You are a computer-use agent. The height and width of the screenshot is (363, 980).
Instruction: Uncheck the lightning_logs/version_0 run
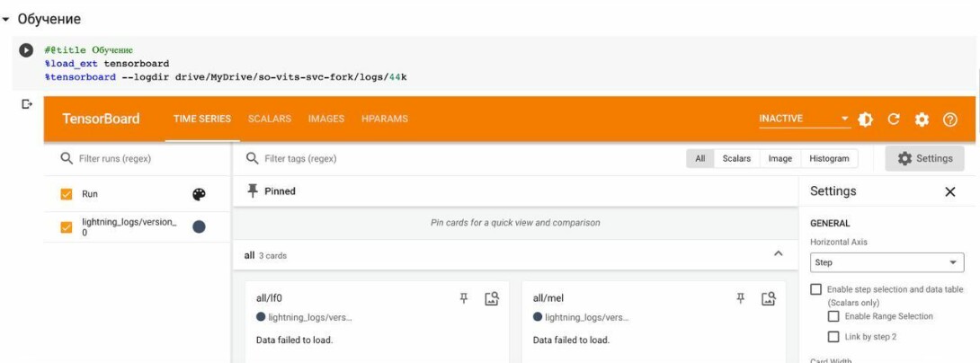[67, 226]
